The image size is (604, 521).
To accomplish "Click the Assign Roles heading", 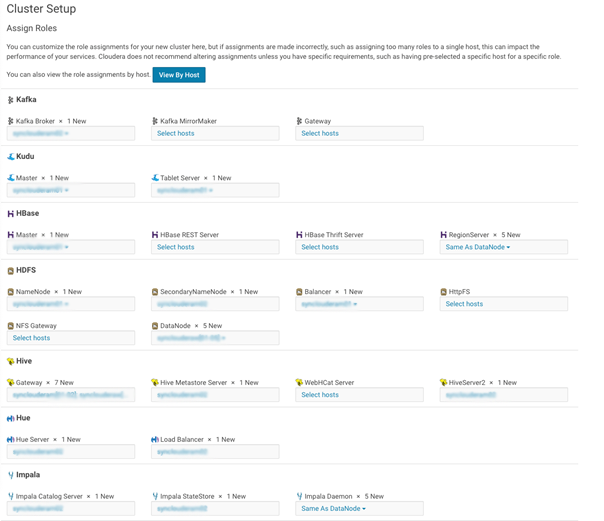I will (32, 28).
